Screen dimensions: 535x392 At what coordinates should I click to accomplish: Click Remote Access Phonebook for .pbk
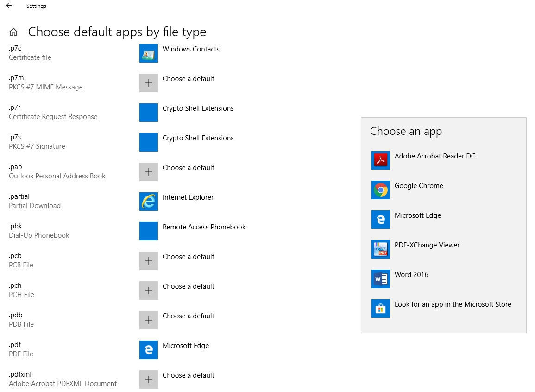point(204,227)
